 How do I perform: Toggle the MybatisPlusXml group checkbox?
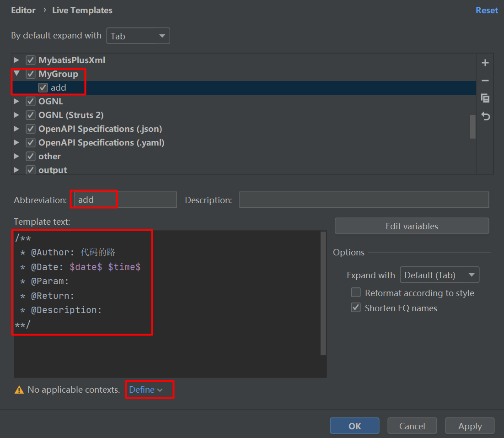click(x=31, y=60)
